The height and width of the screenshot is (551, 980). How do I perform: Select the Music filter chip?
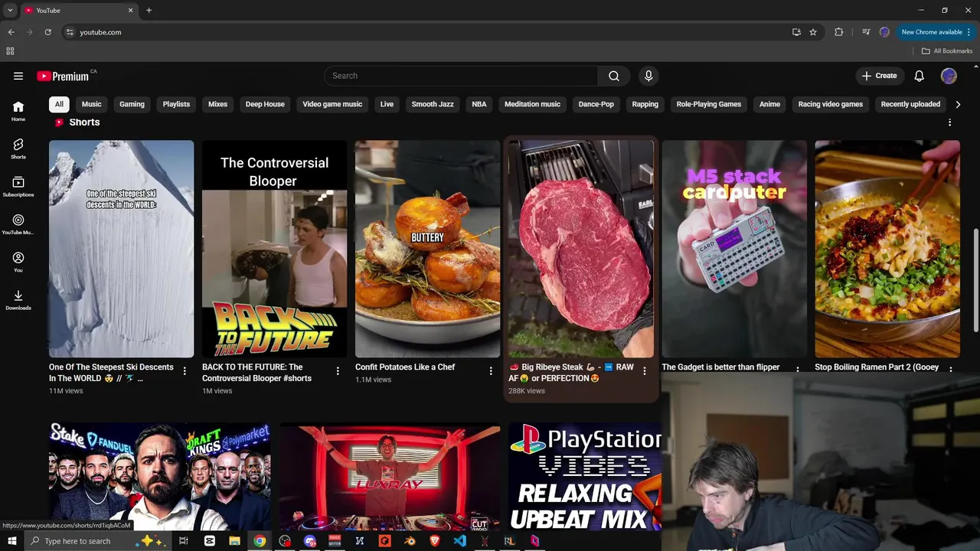pos(92,104)
